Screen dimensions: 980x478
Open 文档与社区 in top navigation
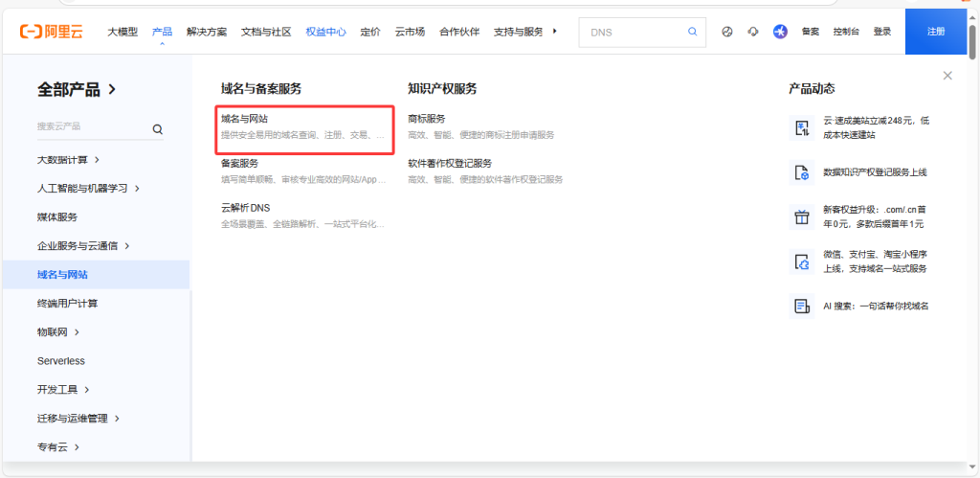pyautogui.click(x=266, y=32)
